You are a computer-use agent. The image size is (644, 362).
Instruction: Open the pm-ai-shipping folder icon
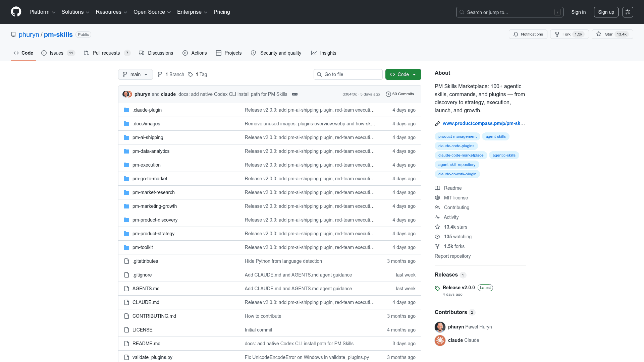point(126,137)
